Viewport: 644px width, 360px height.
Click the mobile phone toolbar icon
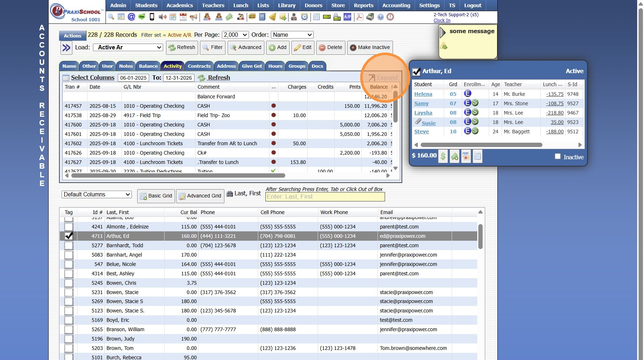click(152, 17)
